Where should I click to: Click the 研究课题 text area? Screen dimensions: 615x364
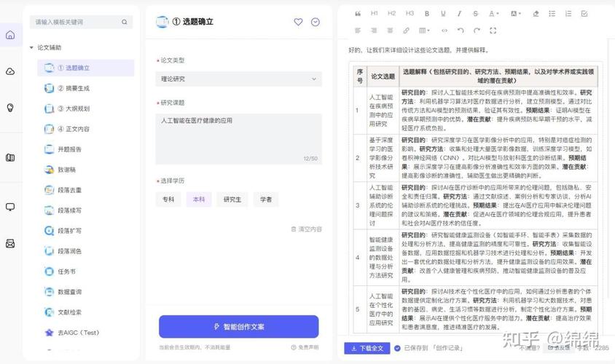click(238, 139)
